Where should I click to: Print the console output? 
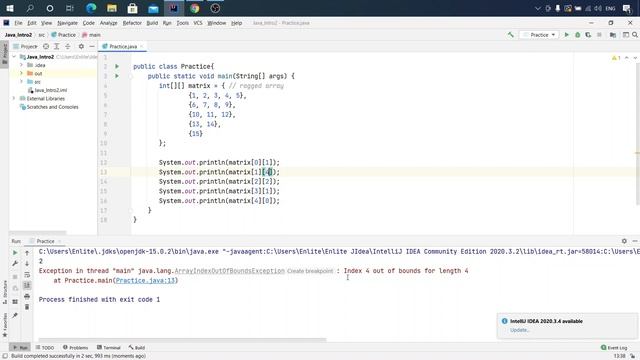pos(27,296)
